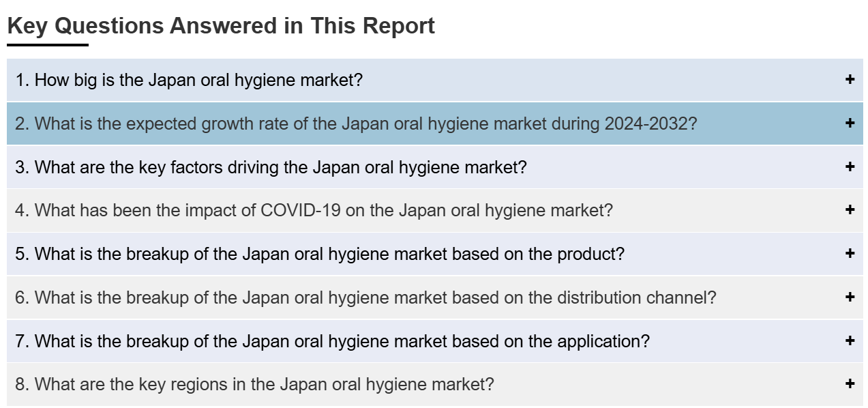The height and width of the screenshot is (408, 868).
Task: Click the "Key Questions Answered in This Report" heading
Action: click(221, 26)
